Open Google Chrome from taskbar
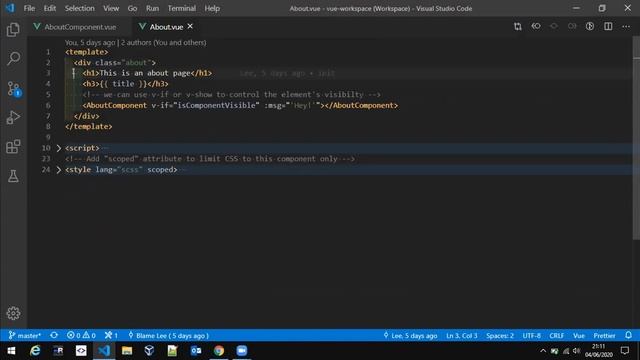Viewport: 640px width, 360px height. [219, 351]
